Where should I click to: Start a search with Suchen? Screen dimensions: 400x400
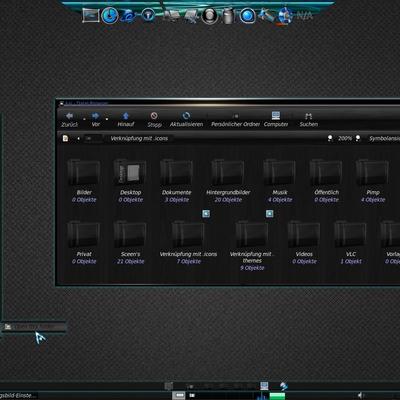(308, 119)
